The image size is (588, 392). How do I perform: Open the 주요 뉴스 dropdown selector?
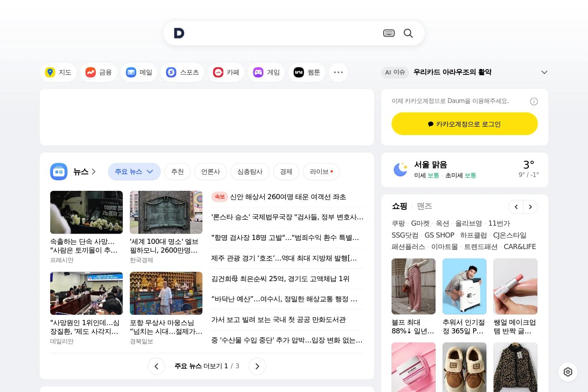coord(134,172)
